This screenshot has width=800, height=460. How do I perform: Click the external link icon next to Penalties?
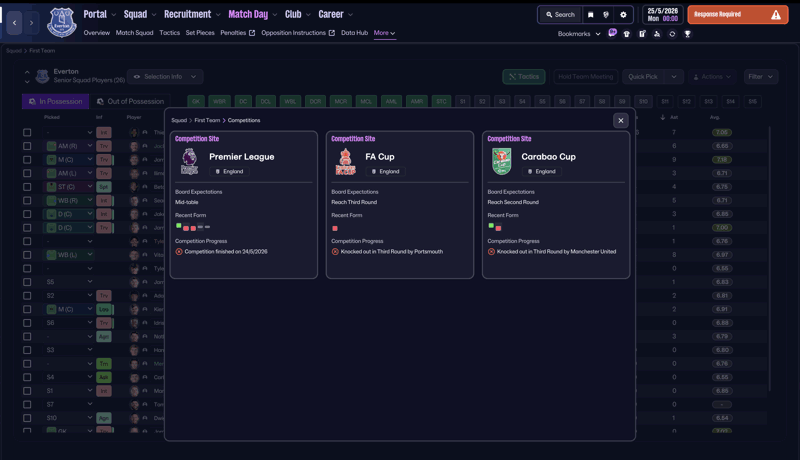point(252,33)
